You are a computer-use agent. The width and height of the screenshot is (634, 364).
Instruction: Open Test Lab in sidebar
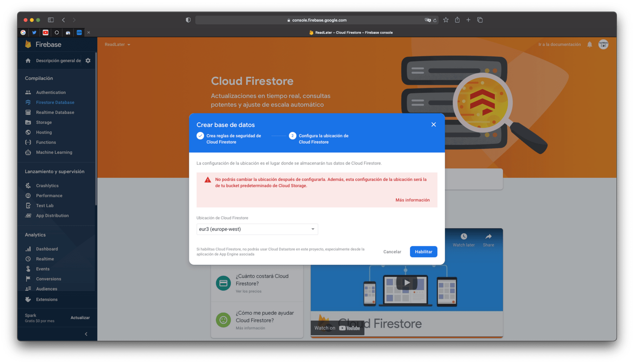pyautogui.click(x=45, y=206)
